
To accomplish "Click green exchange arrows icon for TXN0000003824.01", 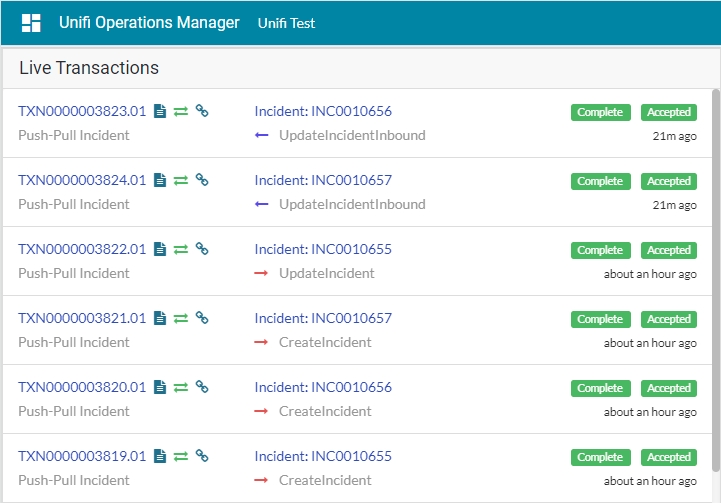I will pos(181,181).
